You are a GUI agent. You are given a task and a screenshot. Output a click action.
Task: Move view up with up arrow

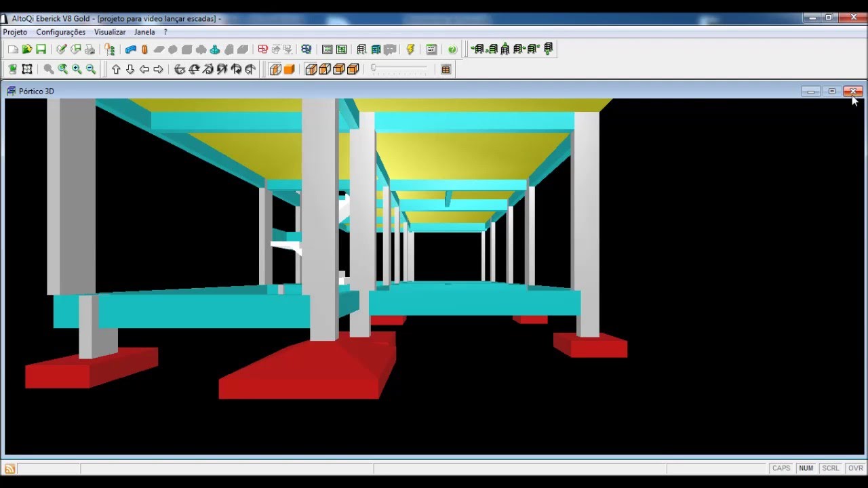point(116,69)
